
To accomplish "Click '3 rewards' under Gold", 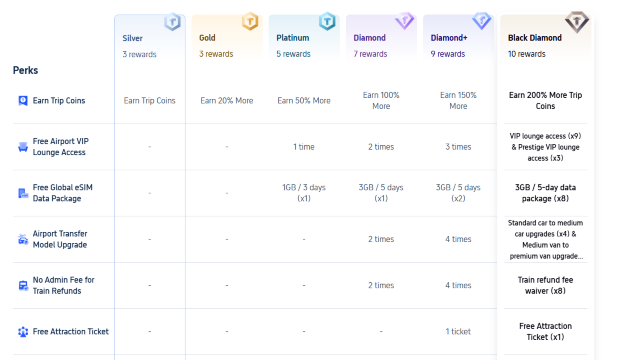I will pyautogui.click(x=216, y=54).
